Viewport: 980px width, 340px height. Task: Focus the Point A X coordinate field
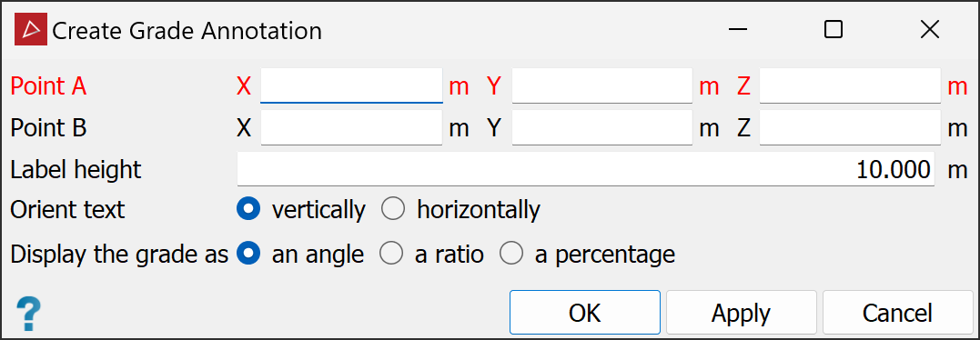click(352, 86)
